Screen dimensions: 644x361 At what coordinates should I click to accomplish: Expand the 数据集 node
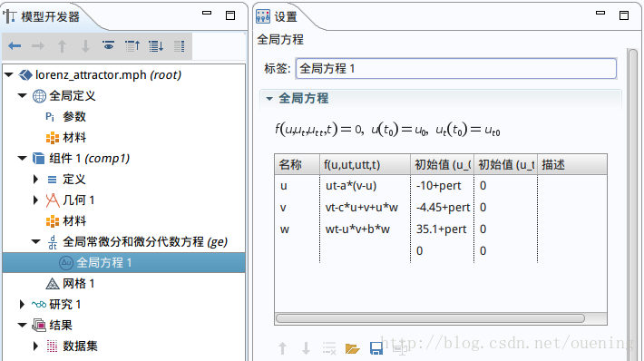click(x=35, y=346)
